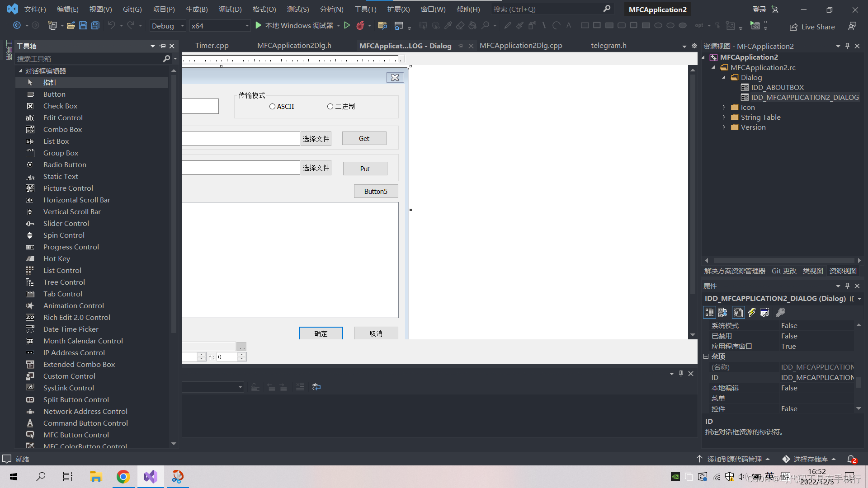Click the Get button in the dialog
The image size is (868, 488).
pos(364,138)
